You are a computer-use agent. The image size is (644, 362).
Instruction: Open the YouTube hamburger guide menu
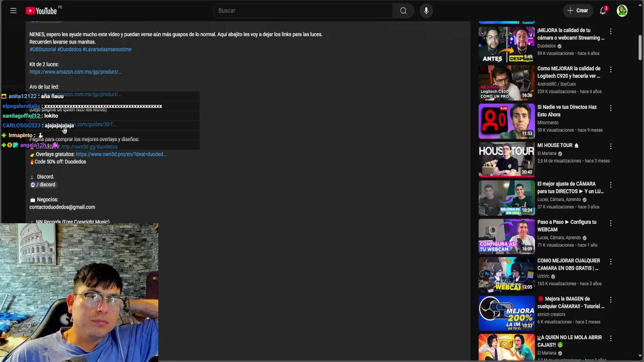click(14, 11)
